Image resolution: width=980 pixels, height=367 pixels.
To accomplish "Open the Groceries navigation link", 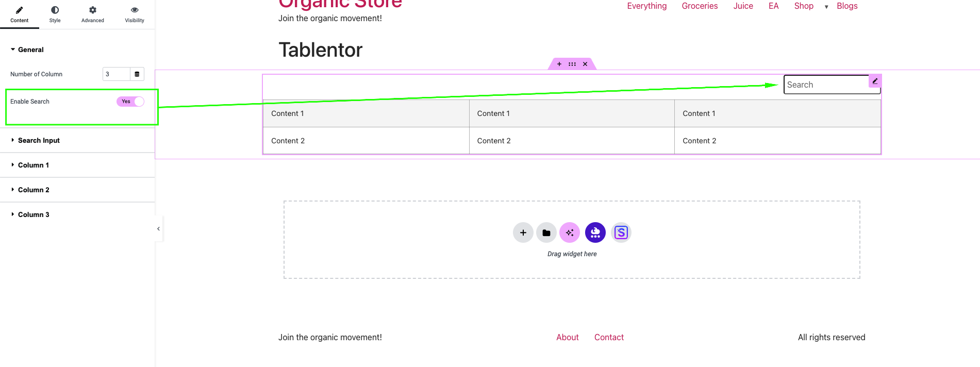I will [700, 6].
